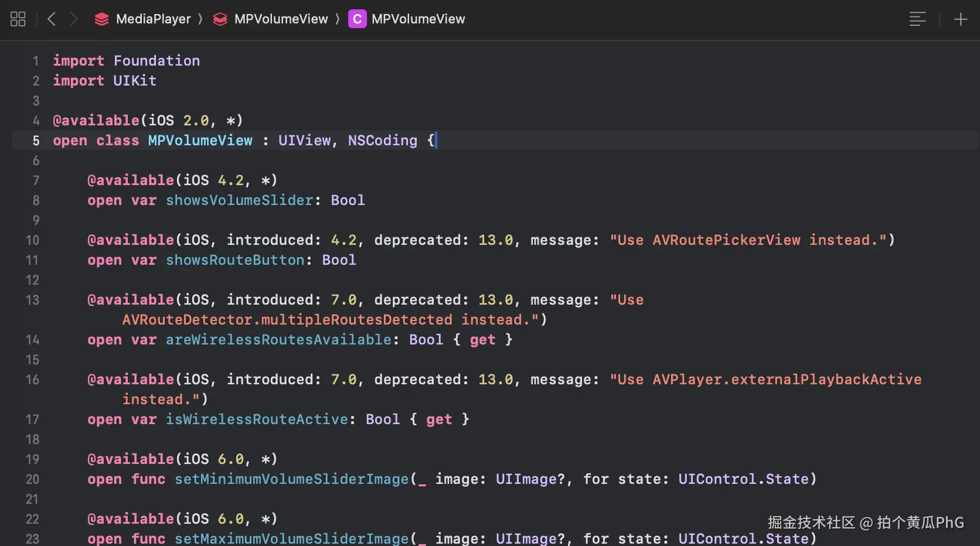Click line number 10 in the gutter
Image resolution: width=980 pixels, height=546 pixels.
click(x=32, y=240)
